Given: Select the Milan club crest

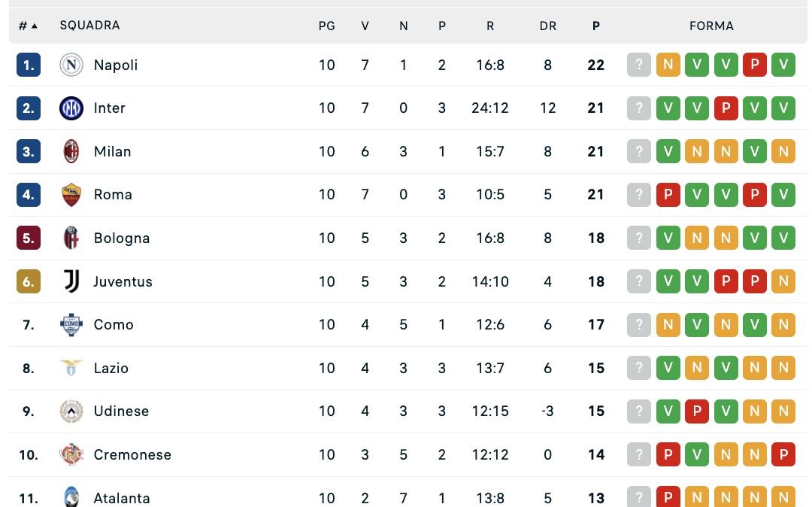Looking at the screenshot, I should click(71, 151).
